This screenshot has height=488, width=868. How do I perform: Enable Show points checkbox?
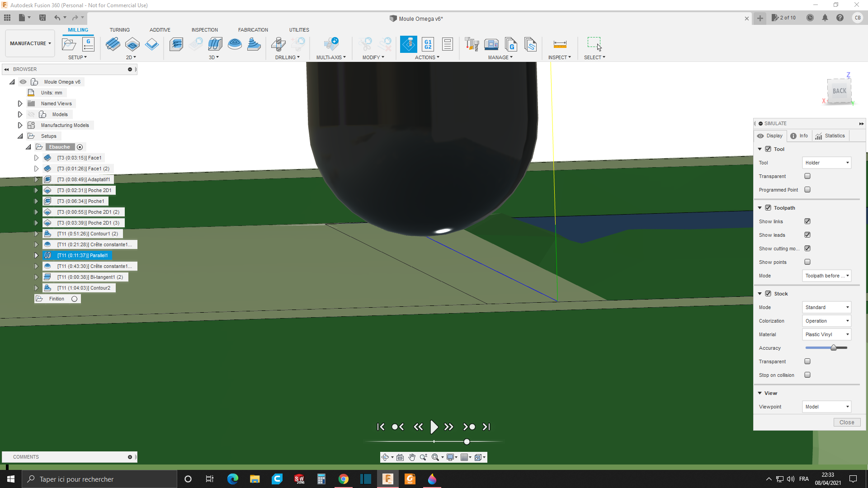807,262
